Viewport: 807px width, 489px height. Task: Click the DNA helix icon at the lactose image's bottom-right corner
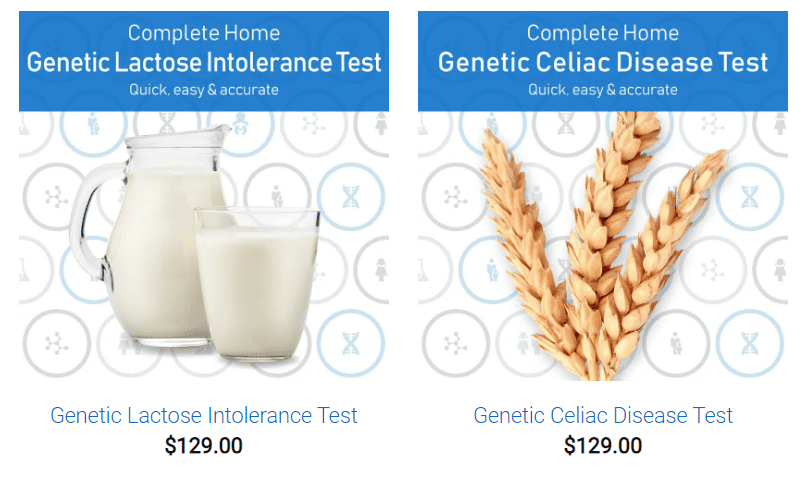[350, 343]
